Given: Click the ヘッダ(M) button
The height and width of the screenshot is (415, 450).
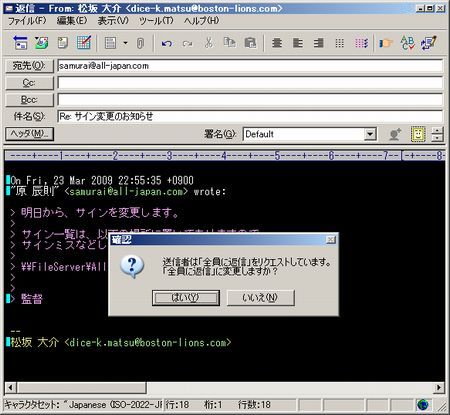Looking at the screenshot, I should (x=29, y=134).
